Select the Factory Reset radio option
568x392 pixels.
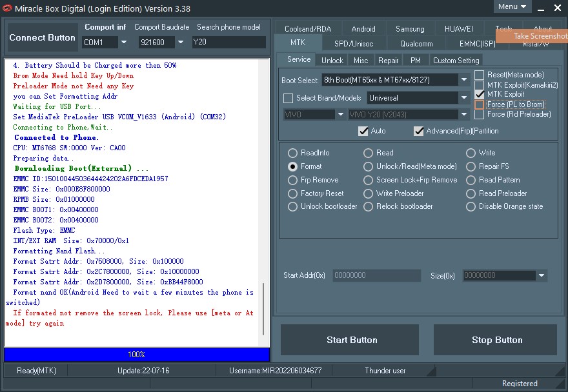(292, 193)
